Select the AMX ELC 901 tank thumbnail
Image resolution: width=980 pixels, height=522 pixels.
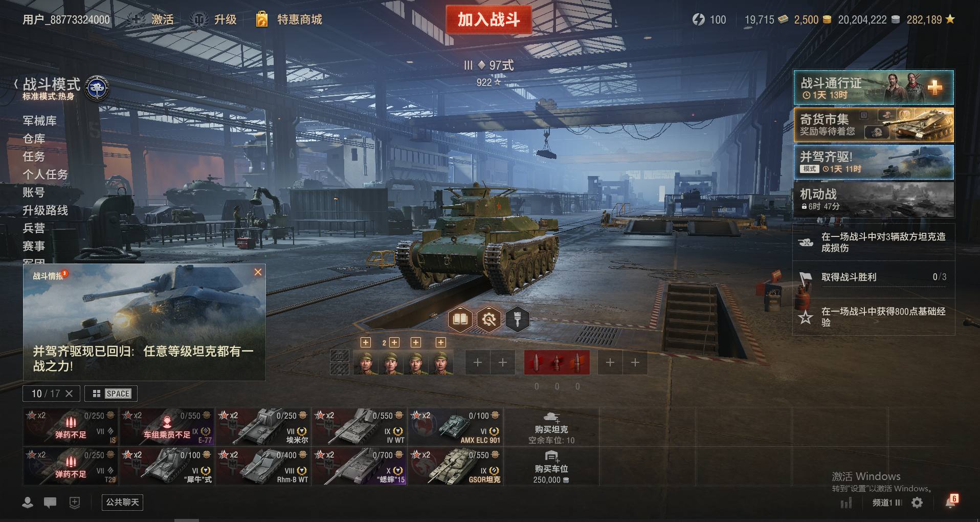456,426
